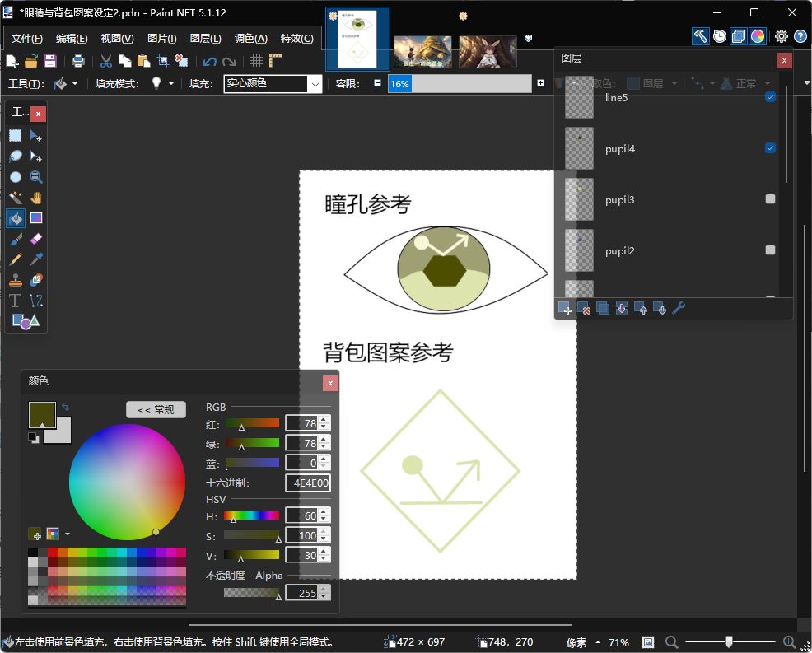Select the Eraser tool

[35, 239]
